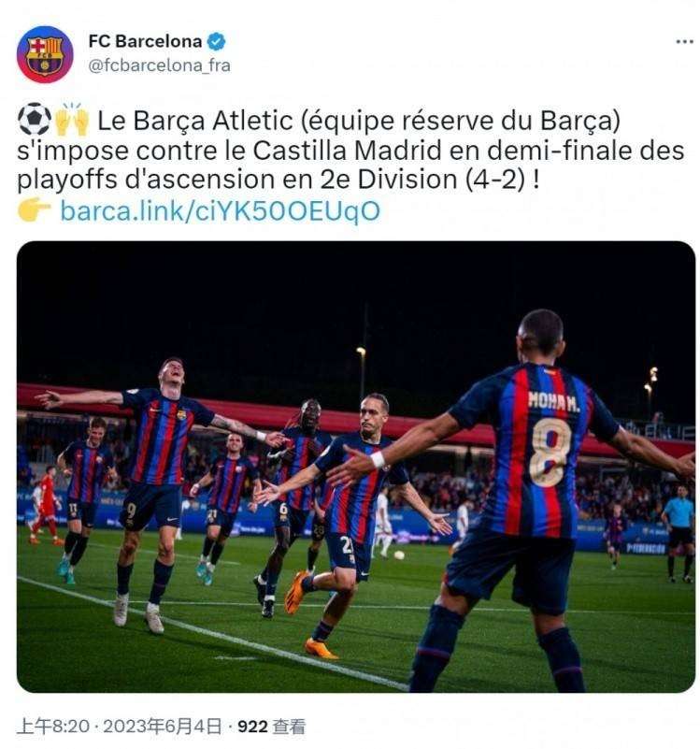
Task: Click the 上午8:20 timestamp
Action: coord(53,727)
